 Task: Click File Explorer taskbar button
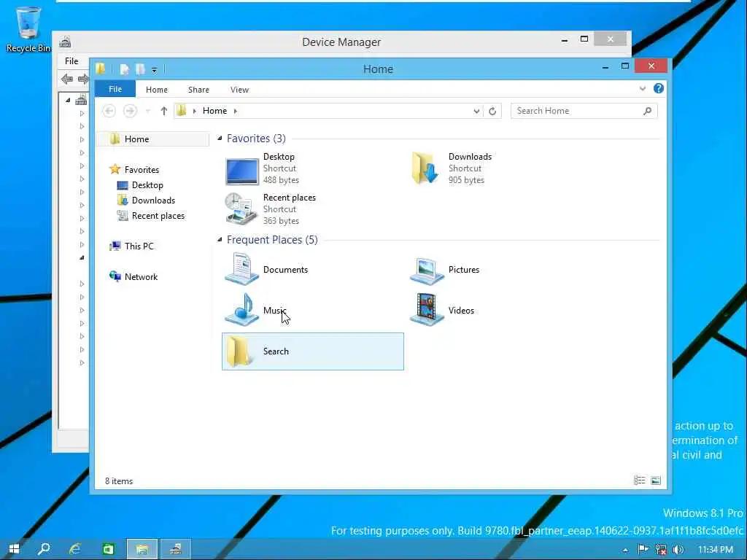142,549
